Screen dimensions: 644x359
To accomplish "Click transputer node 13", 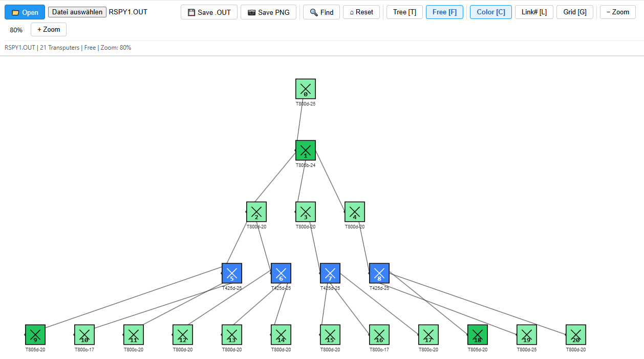I will coord(232,334).
